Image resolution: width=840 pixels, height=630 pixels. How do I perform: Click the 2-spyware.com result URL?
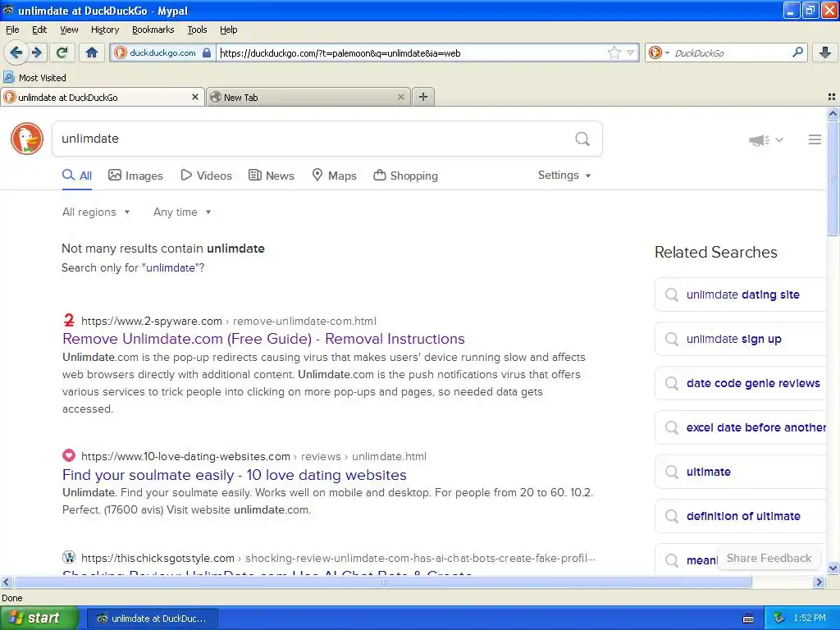[x=229, y=322]
